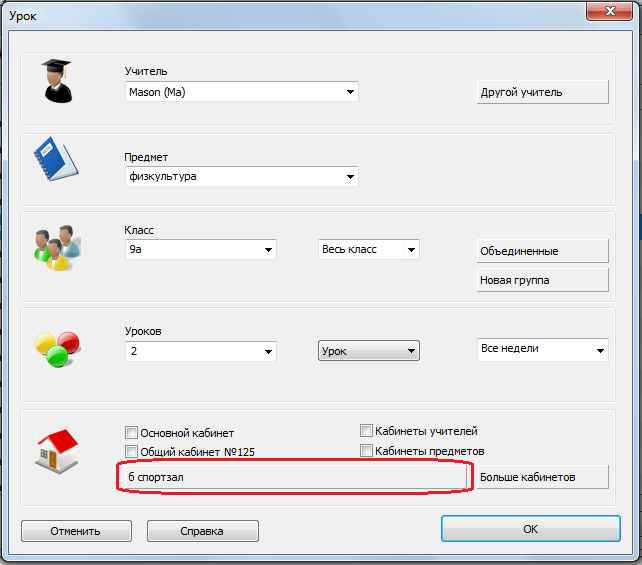Toggle Общий кабинет №125 checkbox
This screenshot has height=565, width=642.
[131, 452]
